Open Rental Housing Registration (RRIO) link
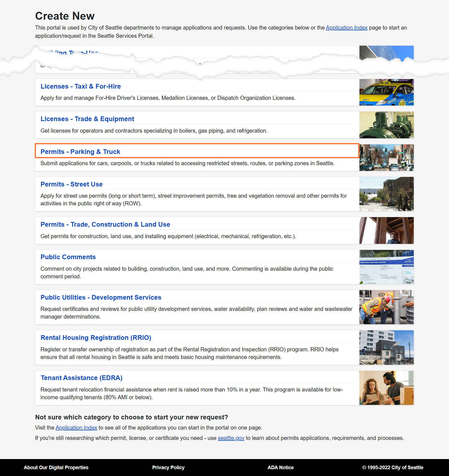Screen dimensions: 449x476 (96, 338)
